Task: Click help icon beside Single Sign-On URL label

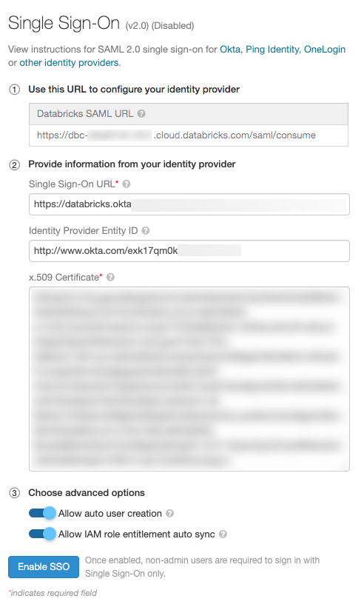Action: pos(126,184)
